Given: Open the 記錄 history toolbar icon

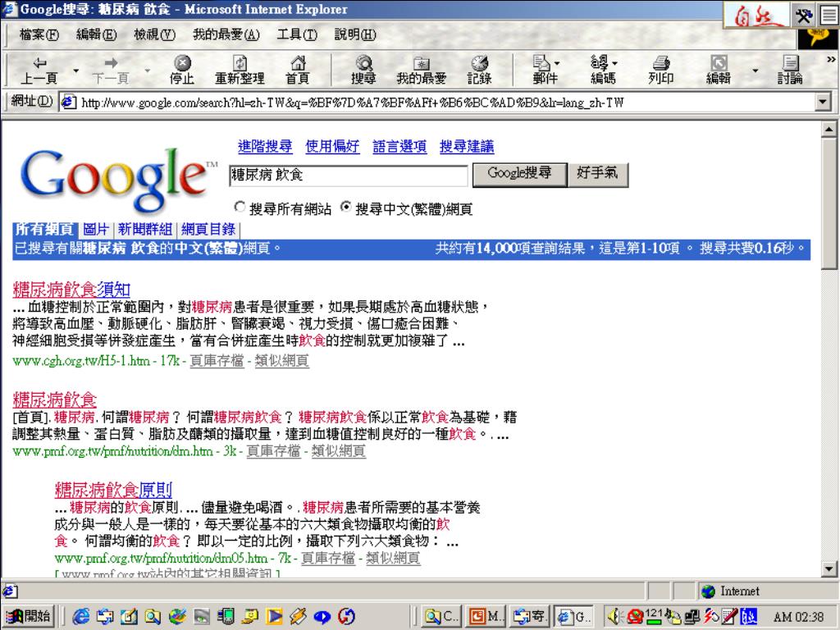Looking at the screenshot, I should click(479, 71).
